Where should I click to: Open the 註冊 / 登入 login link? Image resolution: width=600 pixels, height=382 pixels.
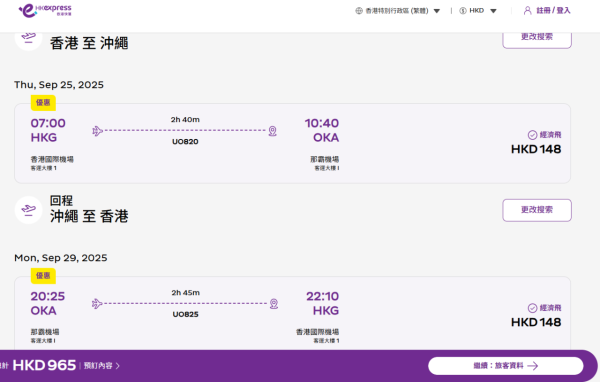tap(553, 10)
